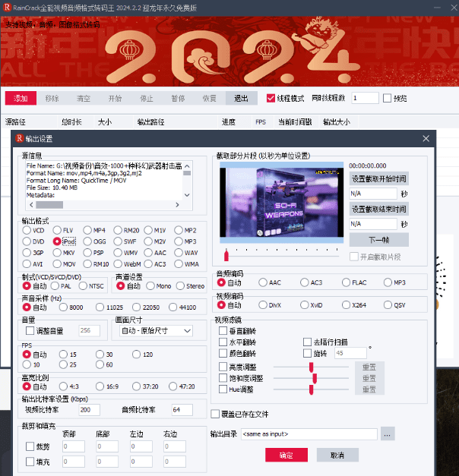459x476 pixels.
Task: Select WAV output format
Action: tap(179, 253)
